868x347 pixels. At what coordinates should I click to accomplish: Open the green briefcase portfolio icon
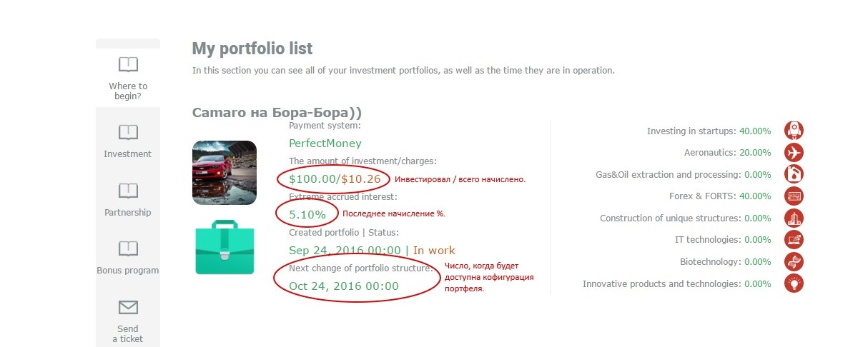tap(225, 248)
